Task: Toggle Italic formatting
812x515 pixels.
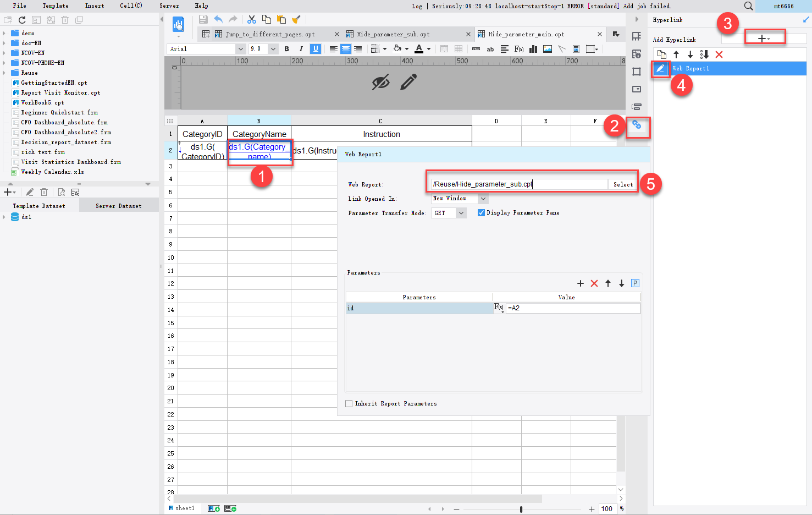Action: tap(301, 49)
